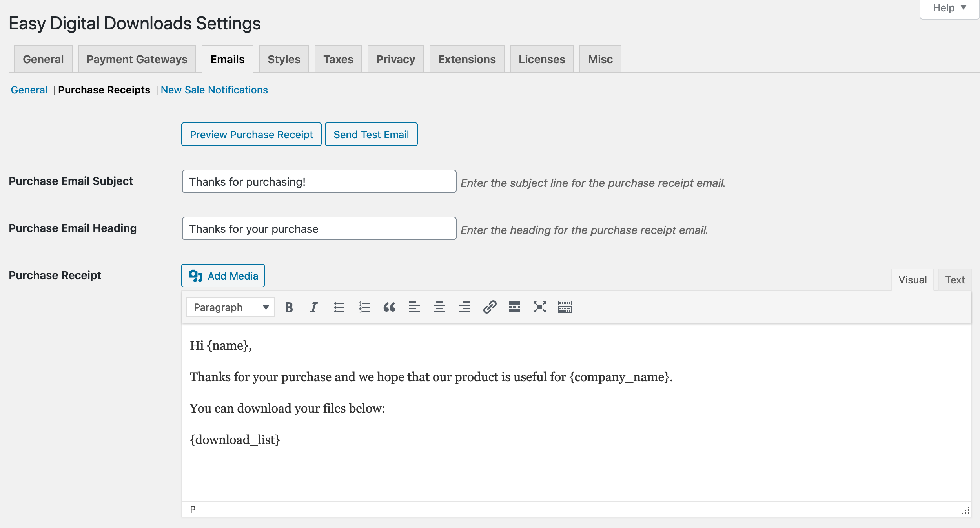Apply blockquote formatting

389,307
